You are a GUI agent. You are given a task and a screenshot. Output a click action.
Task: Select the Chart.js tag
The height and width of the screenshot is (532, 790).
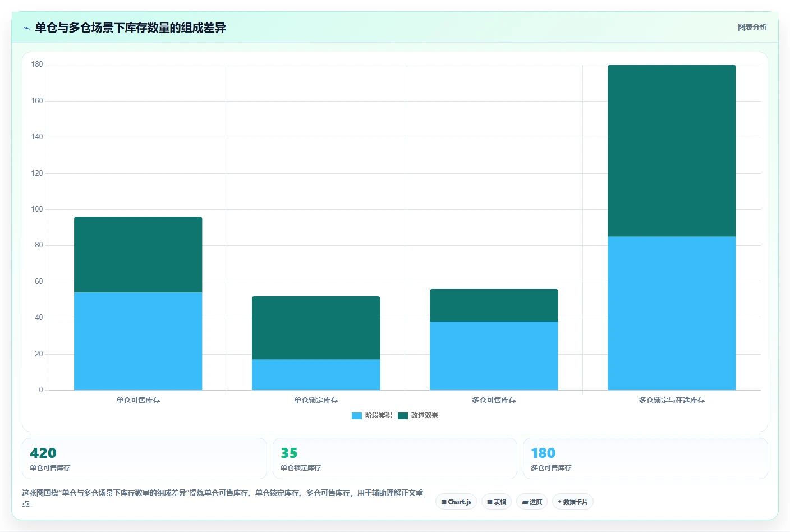click(x=456, y=502)
